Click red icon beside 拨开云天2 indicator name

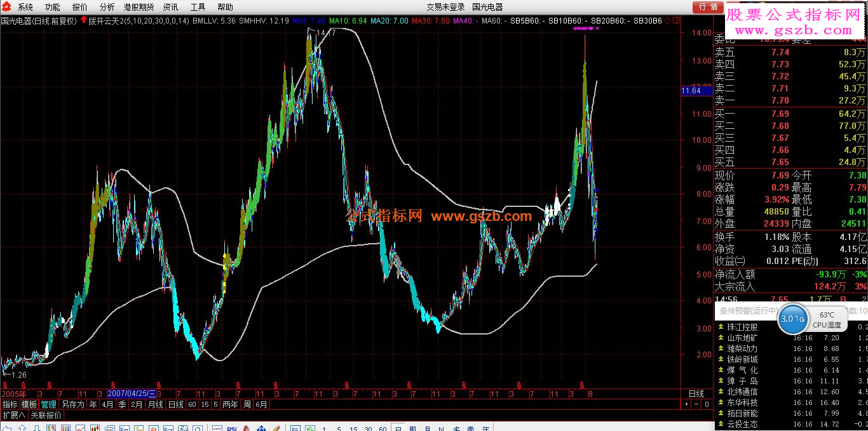click(x=84, y=20)
